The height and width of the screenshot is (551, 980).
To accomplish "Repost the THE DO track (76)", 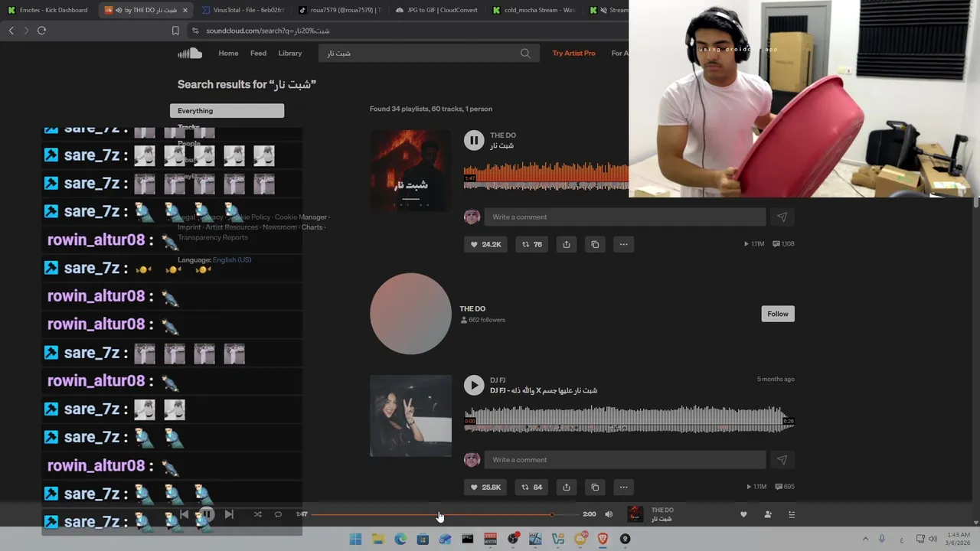I will (x=531, y=244).
